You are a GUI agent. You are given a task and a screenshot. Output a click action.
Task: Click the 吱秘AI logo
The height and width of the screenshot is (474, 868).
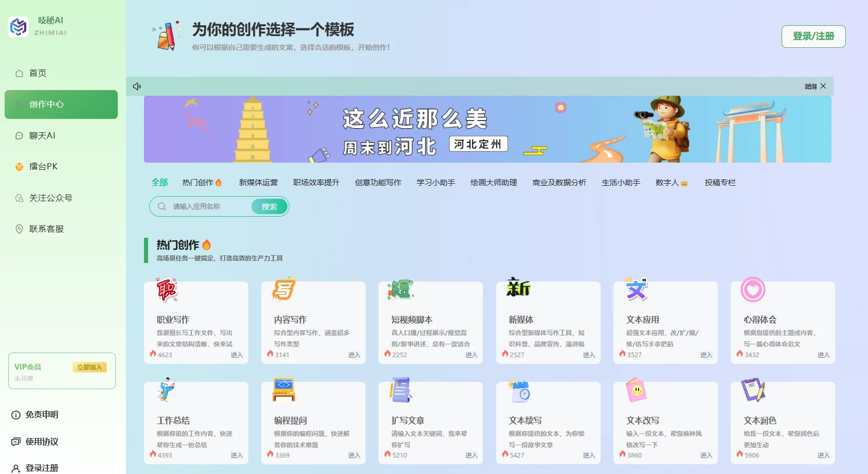pyautogui.click(x=19, y=27)
